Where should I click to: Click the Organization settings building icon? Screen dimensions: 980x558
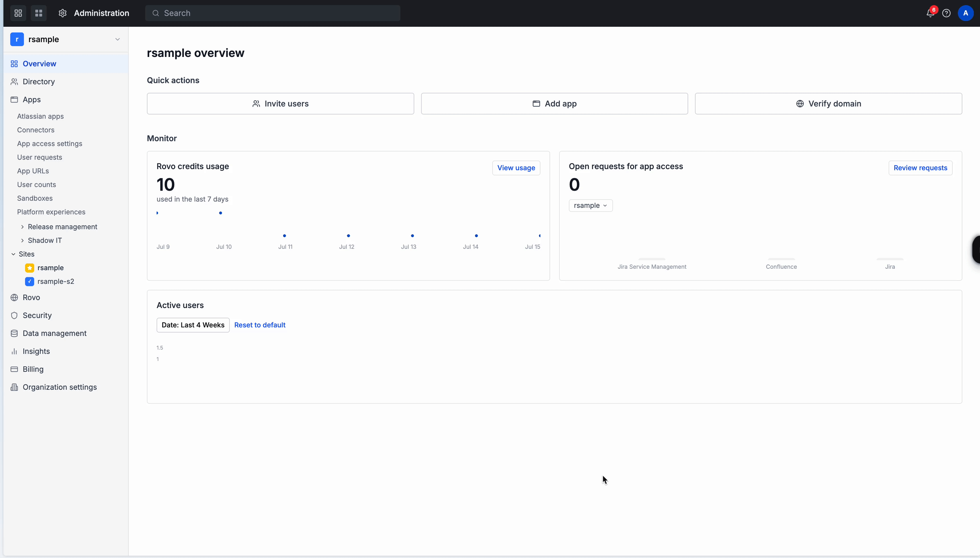click(14, 387)
